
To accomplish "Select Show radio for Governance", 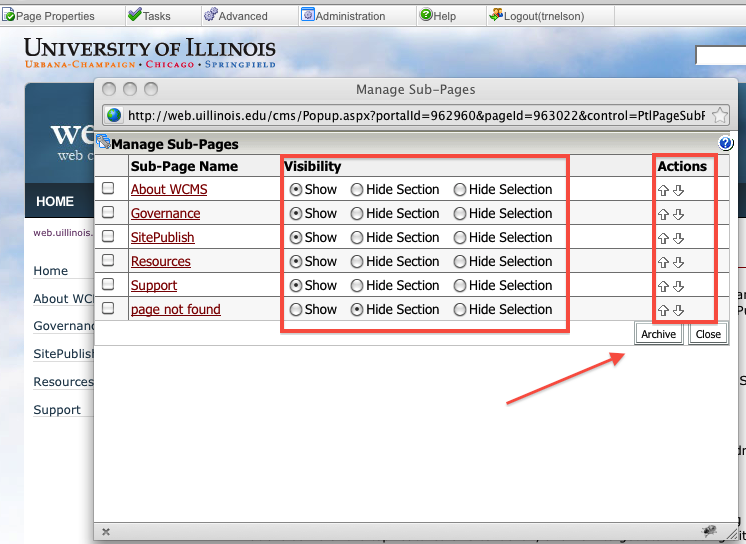I will tap(296, 214).
